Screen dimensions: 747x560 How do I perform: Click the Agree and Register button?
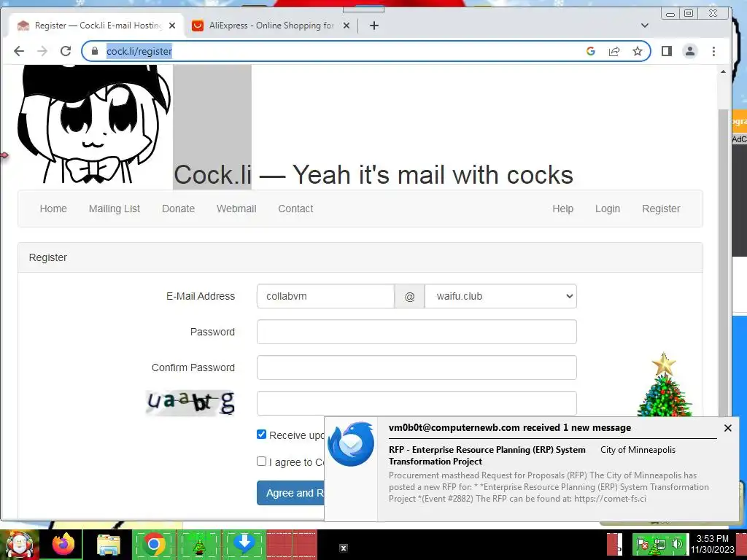291,493
